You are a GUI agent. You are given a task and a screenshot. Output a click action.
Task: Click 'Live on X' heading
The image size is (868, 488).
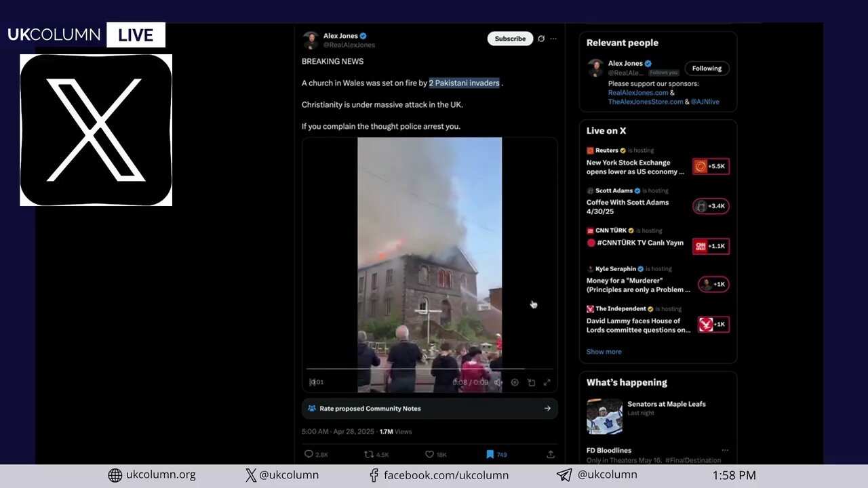pos(606,131)
